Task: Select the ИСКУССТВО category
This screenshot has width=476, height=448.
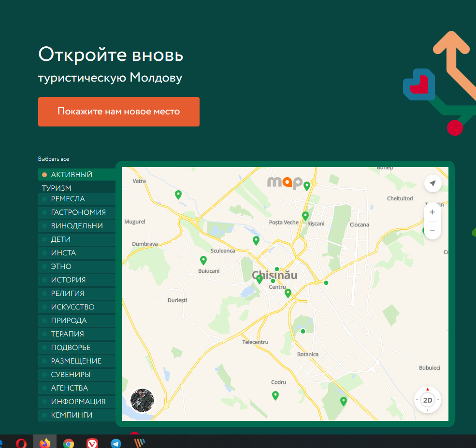Action: (x=77, y=307)
